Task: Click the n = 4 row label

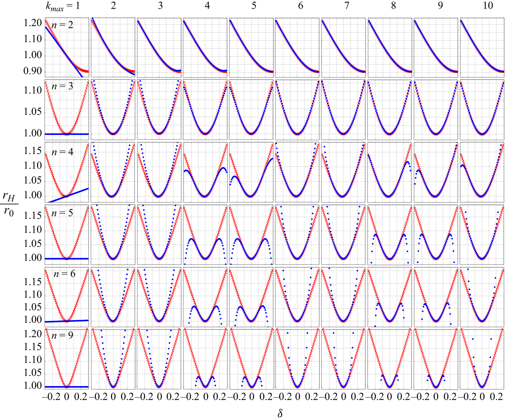Action: 62,152
